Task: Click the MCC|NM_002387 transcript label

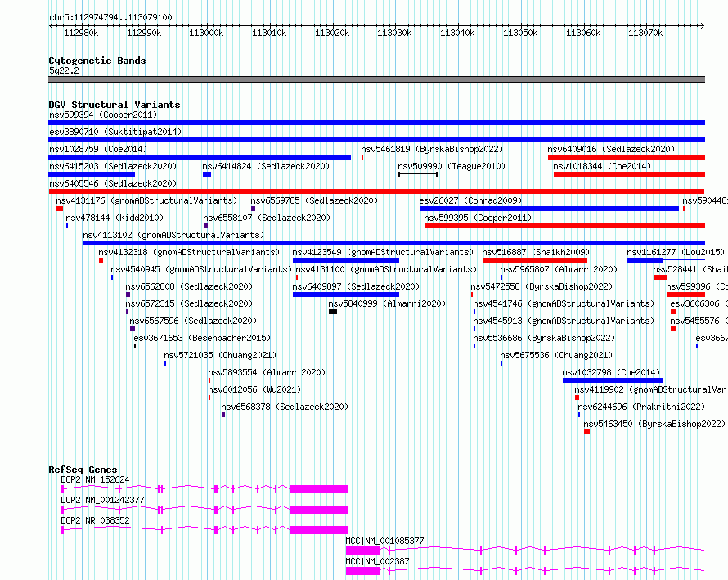Action: pos(377,561)
